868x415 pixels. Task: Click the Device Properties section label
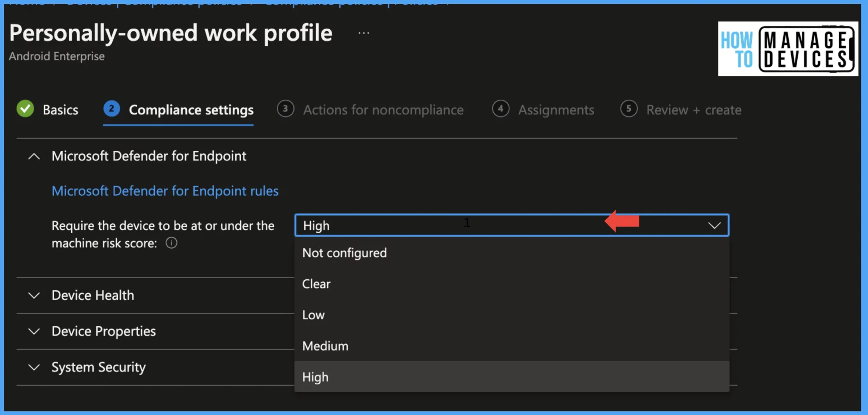pyautogui.click(x=104, y=331)
